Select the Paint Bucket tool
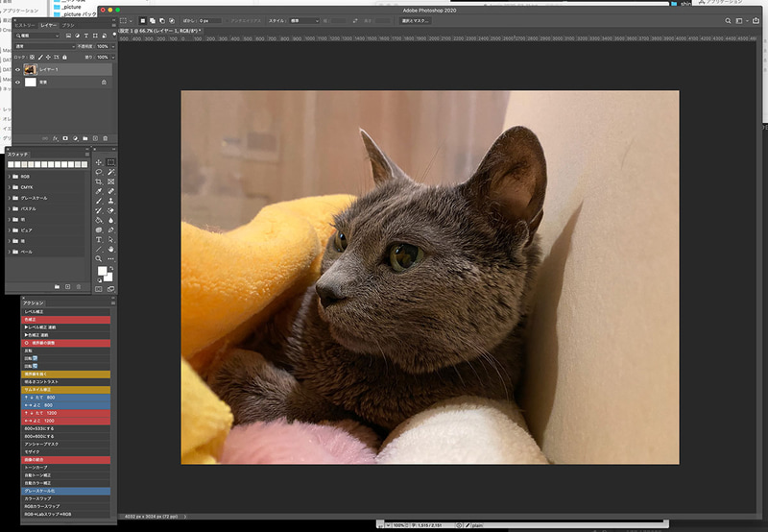768x532 pixels. (99, 221)
